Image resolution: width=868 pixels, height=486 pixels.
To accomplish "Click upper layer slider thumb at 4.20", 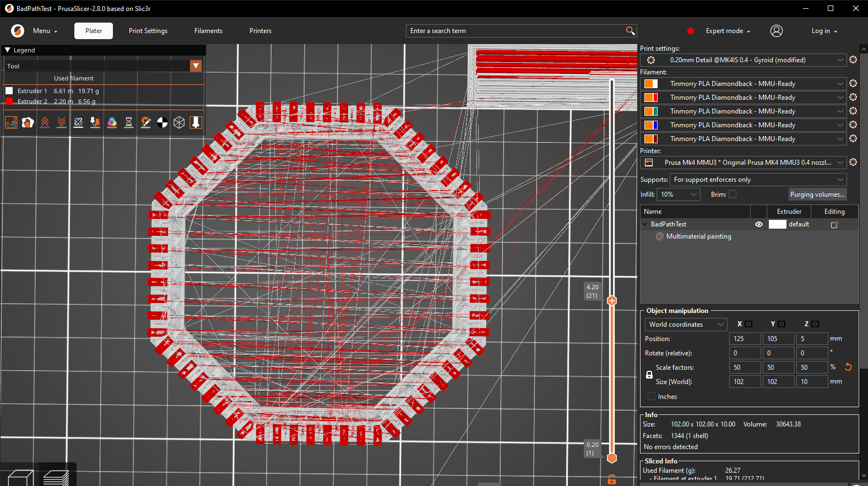I will [x=612, y=301].
